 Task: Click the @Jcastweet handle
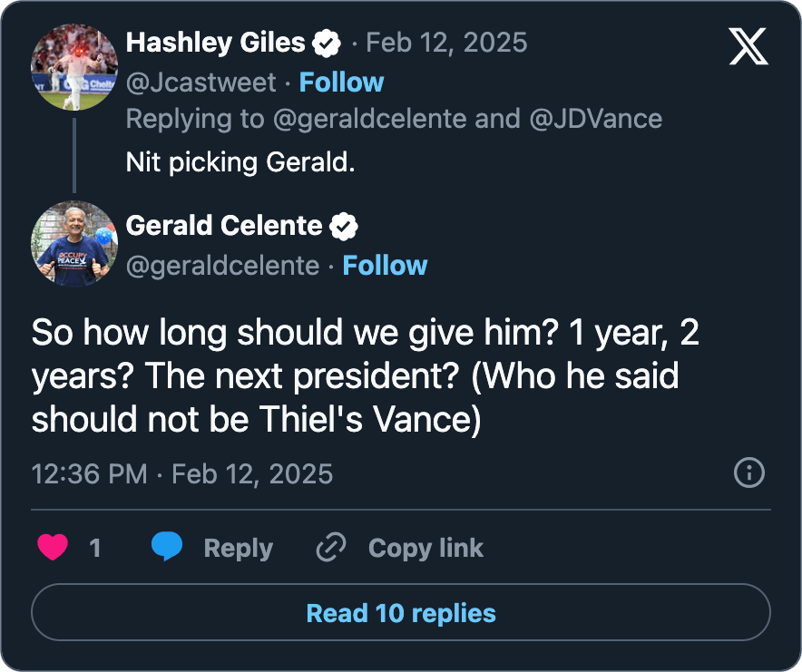(x=201, y=83)
